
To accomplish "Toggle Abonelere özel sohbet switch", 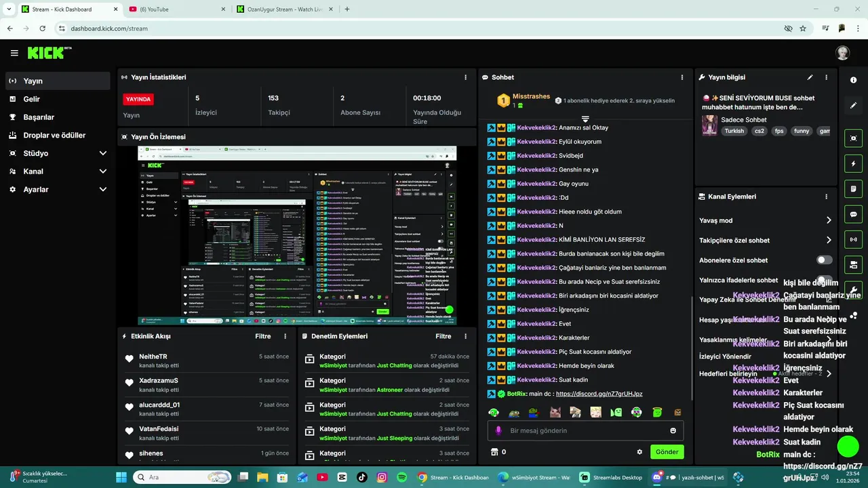I will [x=824, y=260].
